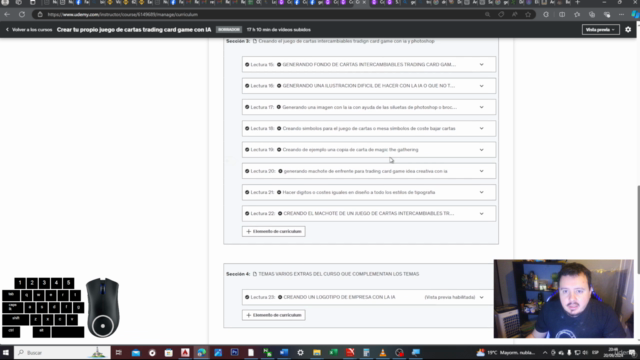The image size is (640, 360).
Task: Open the course settings gear icon
Action: [628, 30]
